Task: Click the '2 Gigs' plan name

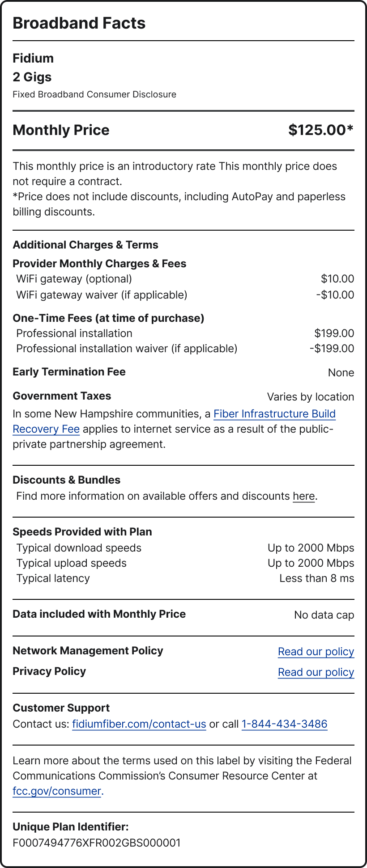Action: 32,77
